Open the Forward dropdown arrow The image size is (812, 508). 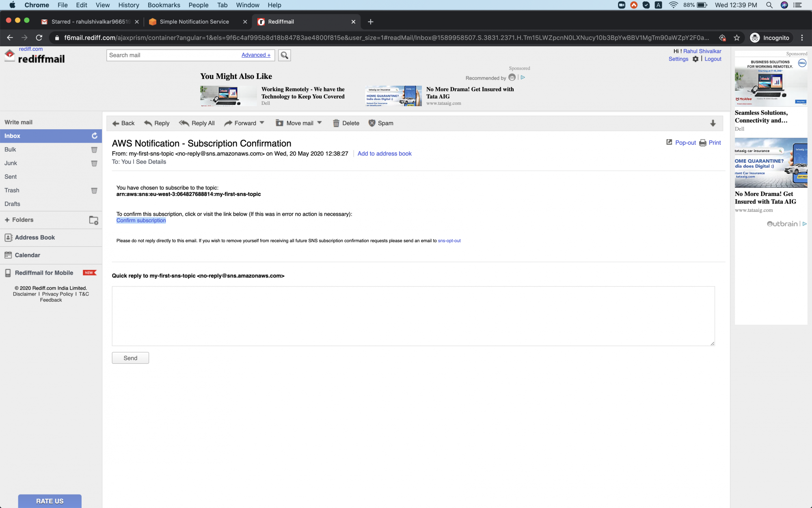(x=261, y=123)
